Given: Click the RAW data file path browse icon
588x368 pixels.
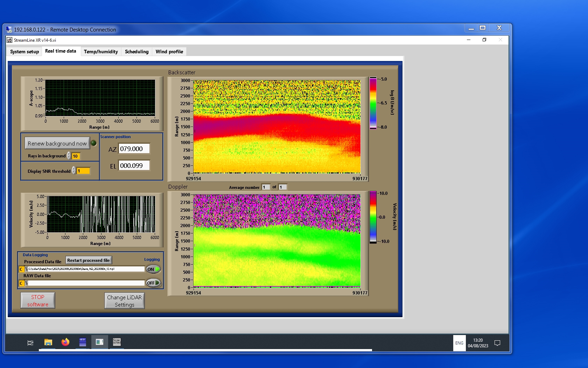Looking at the screenshot, I should [26, 283].
